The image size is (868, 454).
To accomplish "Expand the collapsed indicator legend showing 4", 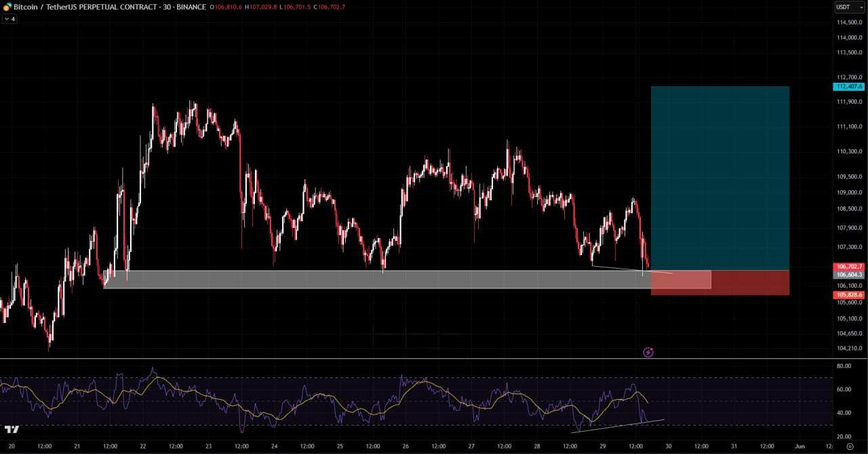I will tap(9, 19).
